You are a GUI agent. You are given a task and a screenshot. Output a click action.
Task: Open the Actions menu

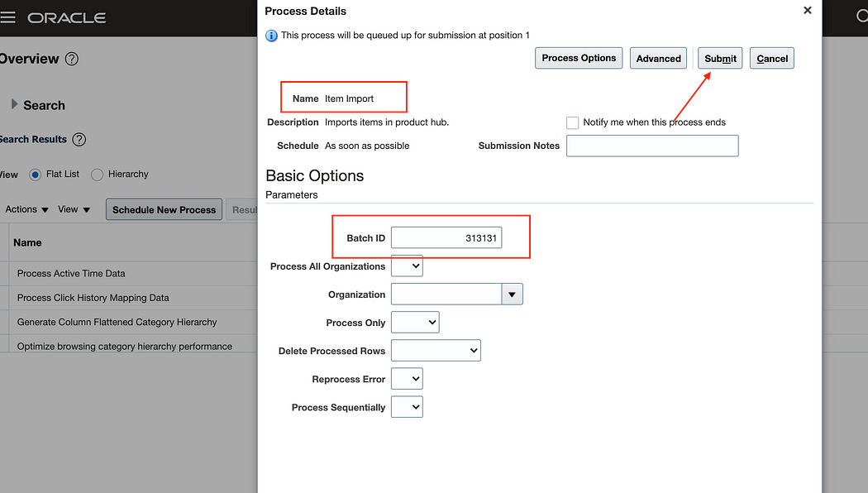(26, 209)
